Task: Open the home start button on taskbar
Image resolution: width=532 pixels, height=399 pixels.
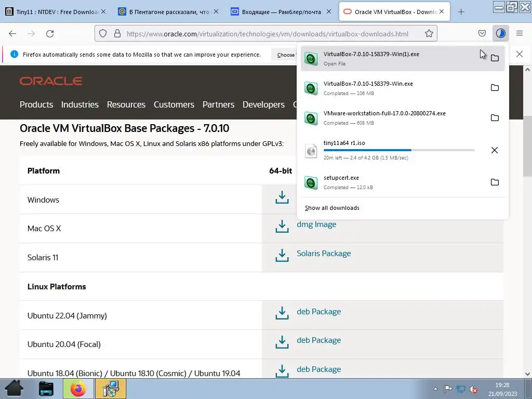Action: coord(14,389)
